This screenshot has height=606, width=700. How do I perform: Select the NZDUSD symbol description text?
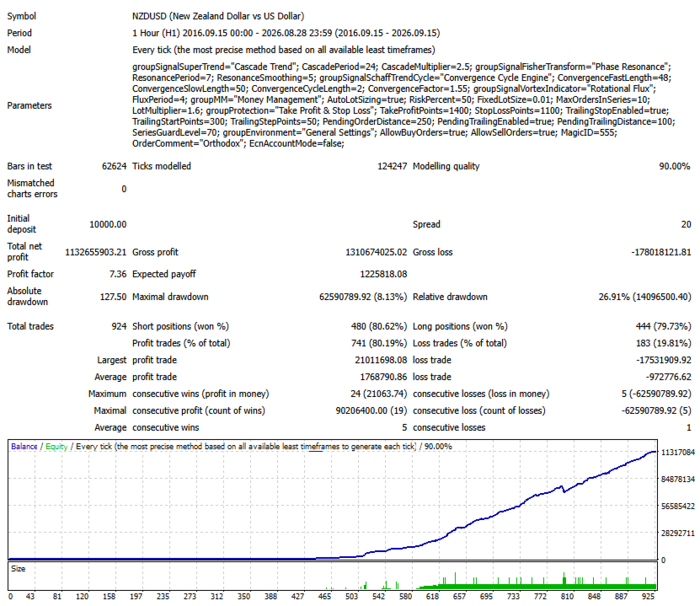[x=218, y=16]
